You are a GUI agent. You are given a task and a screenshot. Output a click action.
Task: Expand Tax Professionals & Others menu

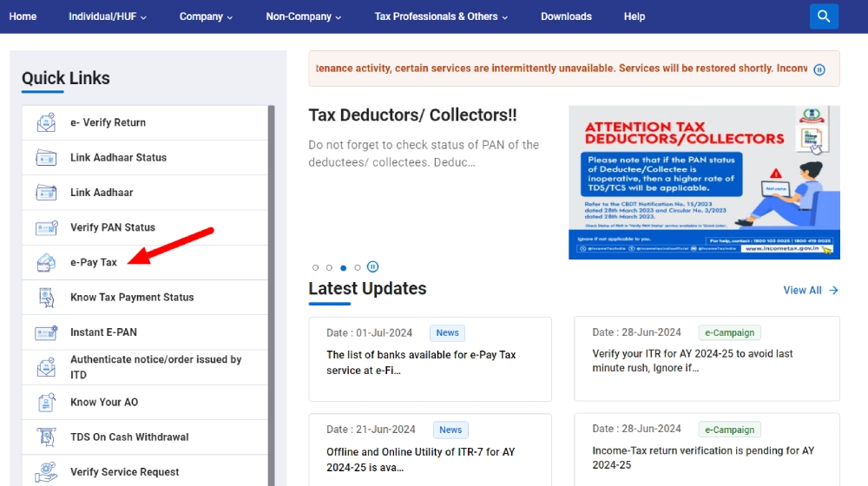pos(441,16)
